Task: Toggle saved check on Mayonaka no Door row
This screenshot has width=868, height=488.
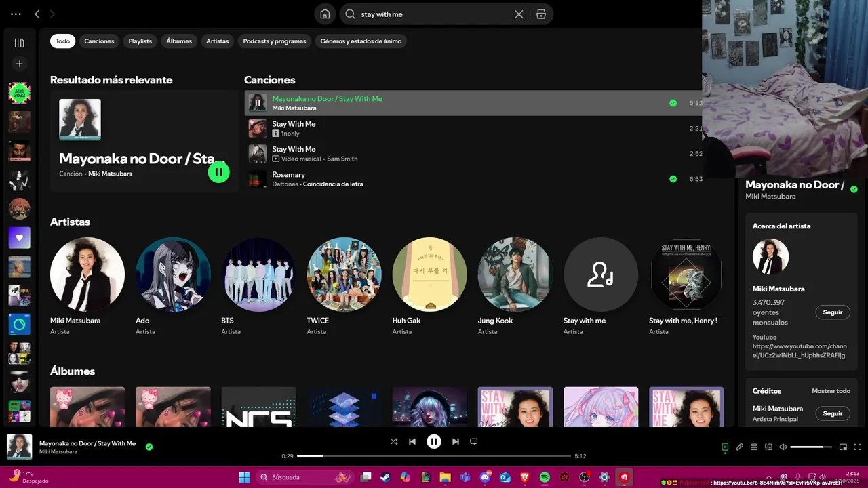Action: coord(673,103)
